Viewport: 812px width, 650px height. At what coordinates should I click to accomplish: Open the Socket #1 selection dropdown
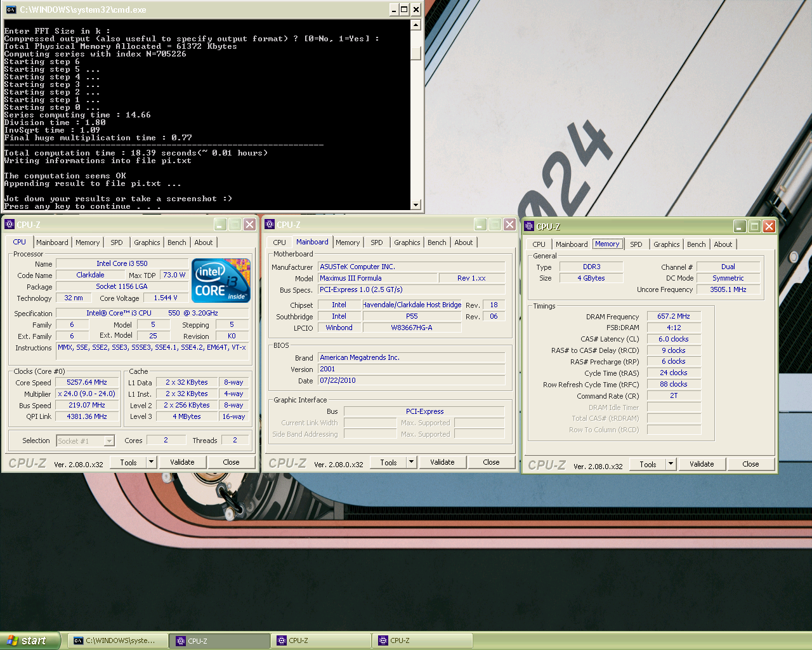109,441
